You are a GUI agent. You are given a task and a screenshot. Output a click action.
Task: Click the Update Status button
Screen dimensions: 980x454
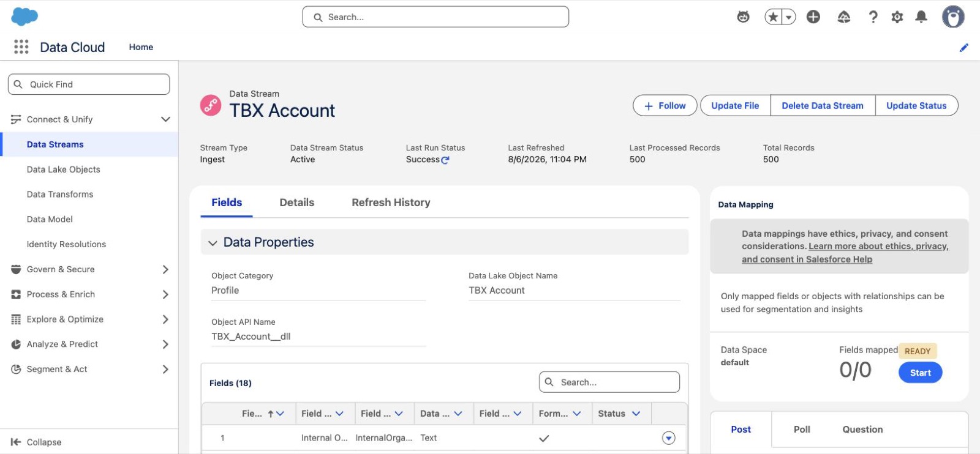click(916, 106)
